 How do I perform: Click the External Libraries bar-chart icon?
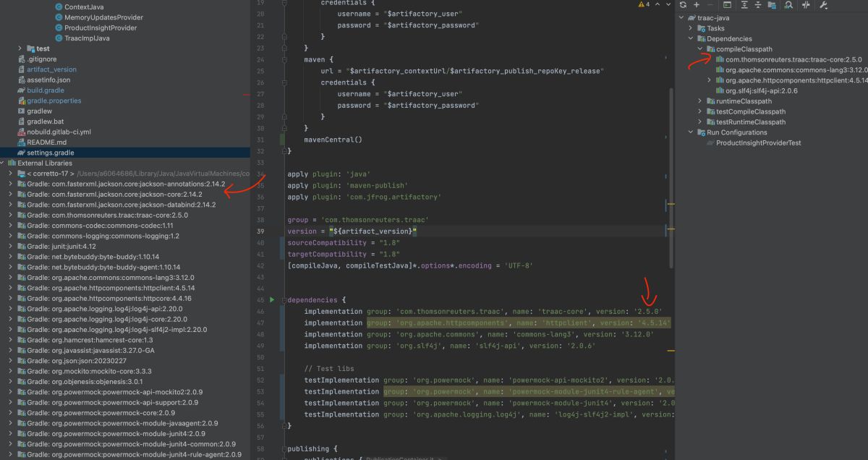(12, 163)
